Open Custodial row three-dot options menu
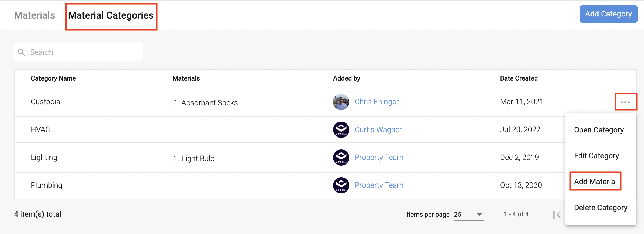Viewport: 644px width, 234px height. point(625,102)
